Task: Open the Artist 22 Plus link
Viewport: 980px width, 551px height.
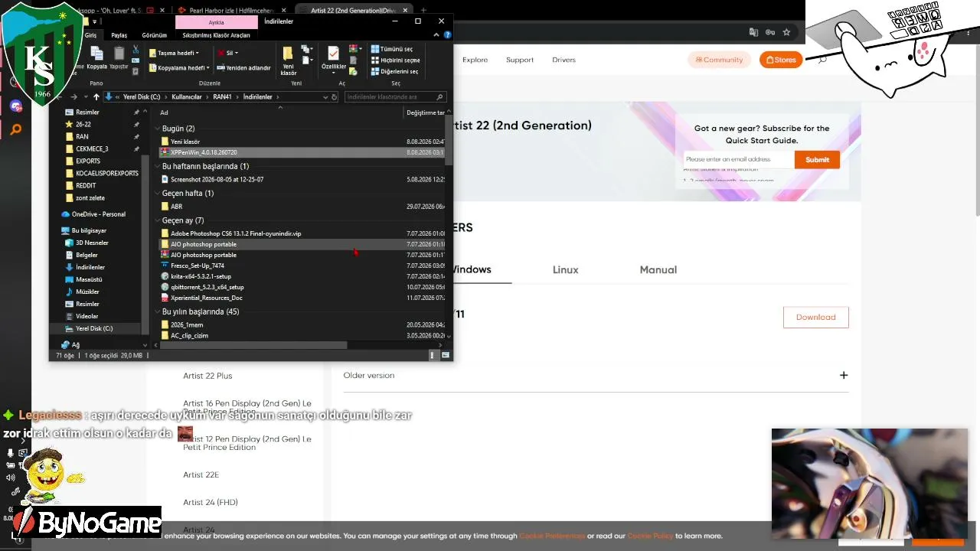Action: pos(207,376)
